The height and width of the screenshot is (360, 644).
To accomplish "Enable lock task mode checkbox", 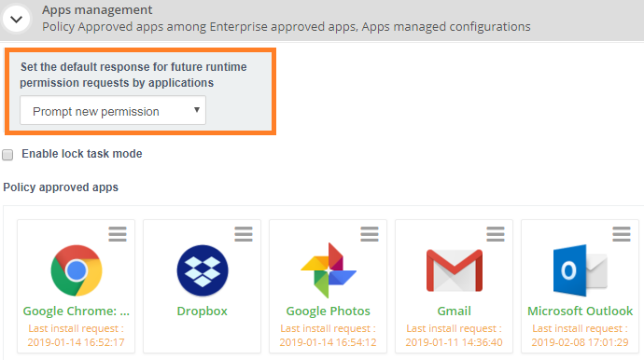I will (7, 155).
